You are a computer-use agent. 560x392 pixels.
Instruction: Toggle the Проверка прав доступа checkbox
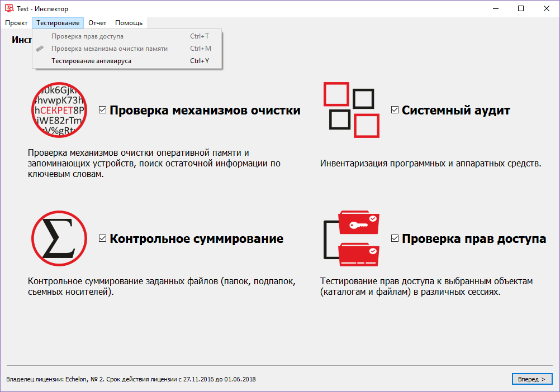(393, 238)
